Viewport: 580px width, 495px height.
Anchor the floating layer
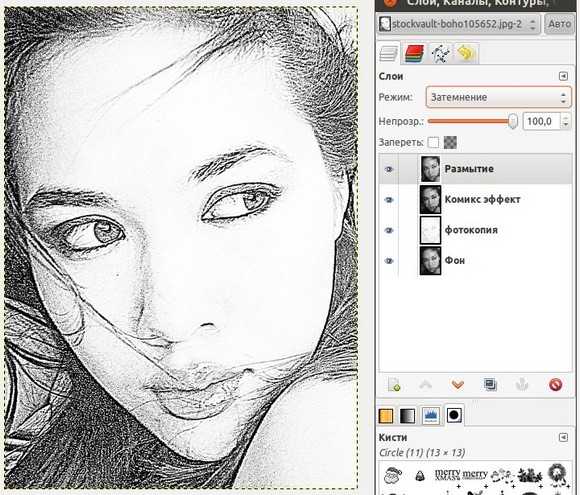click(522, 385)
